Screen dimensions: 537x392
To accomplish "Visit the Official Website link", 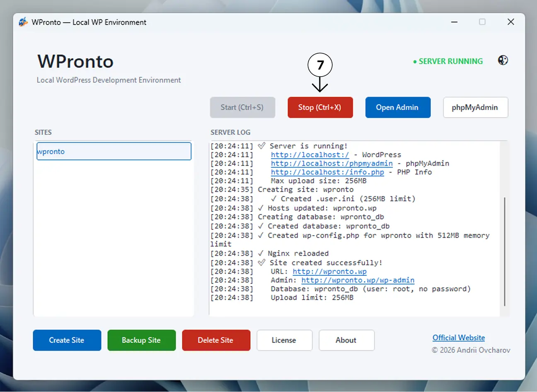I will point(459,338).
